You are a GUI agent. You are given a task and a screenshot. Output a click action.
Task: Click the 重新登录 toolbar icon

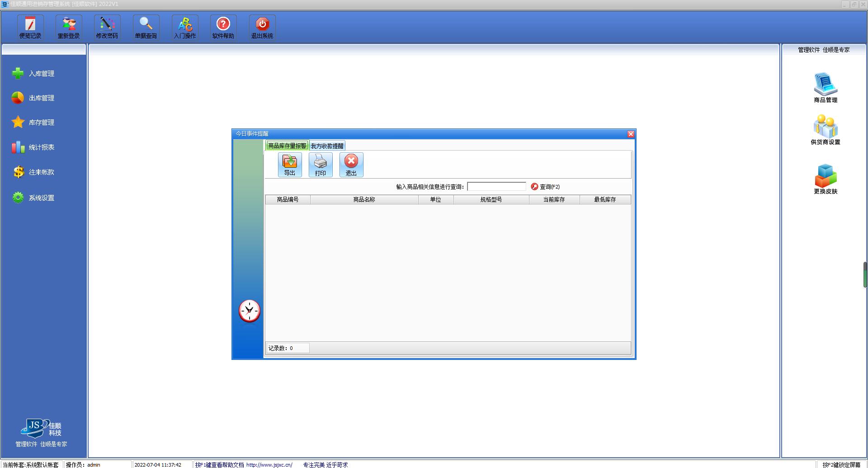point(68,27)
